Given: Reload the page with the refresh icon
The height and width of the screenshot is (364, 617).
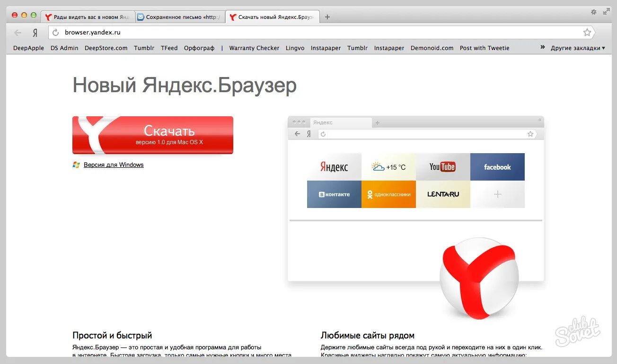Looking at the screenshot, I should [x=56, y=33].
